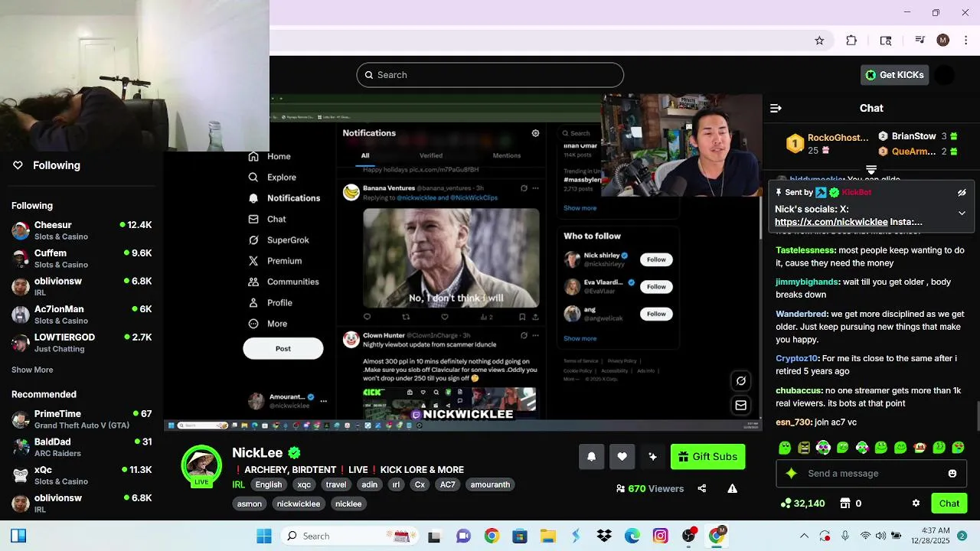Open X notifications settings gear

click(x=535, y=133)
